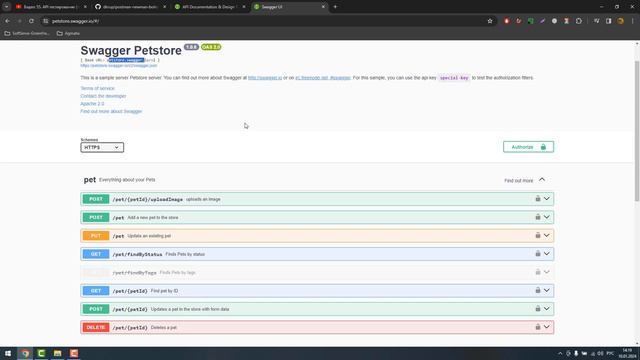Click the red extension icon in the toolbar

[x=507, y=21]
